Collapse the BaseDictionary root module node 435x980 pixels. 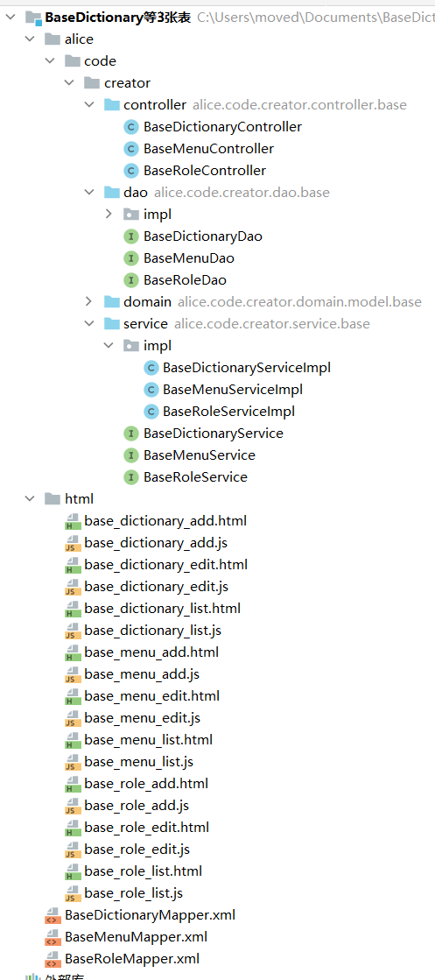tap(10, 18)
